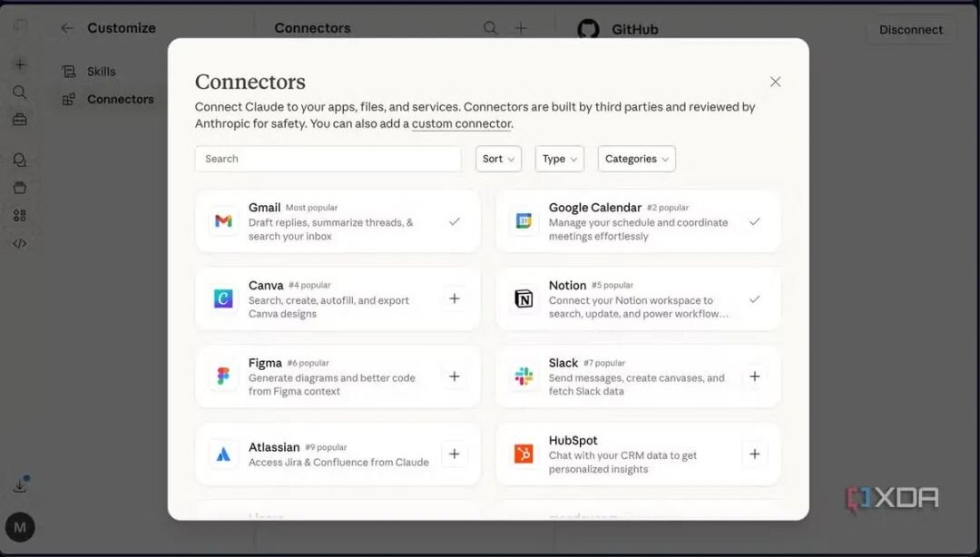Click the Disconnect button for GitHub
The image size is (980, 557).
coord(911,29)
